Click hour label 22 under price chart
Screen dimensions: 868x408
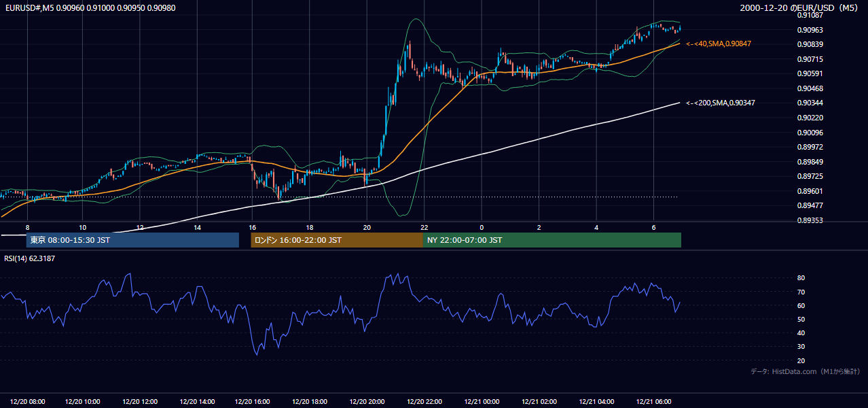424,227
